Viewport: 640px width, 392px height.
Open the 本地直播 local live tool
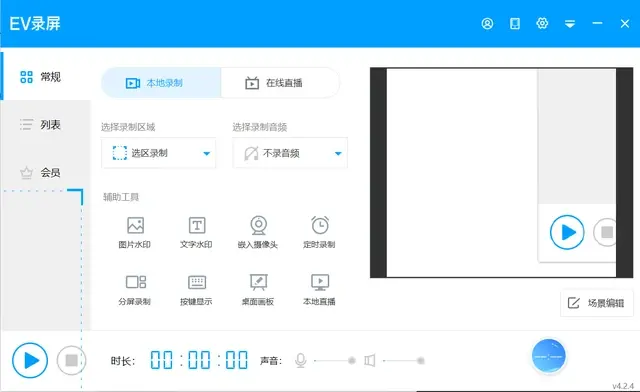pos(319,290)
